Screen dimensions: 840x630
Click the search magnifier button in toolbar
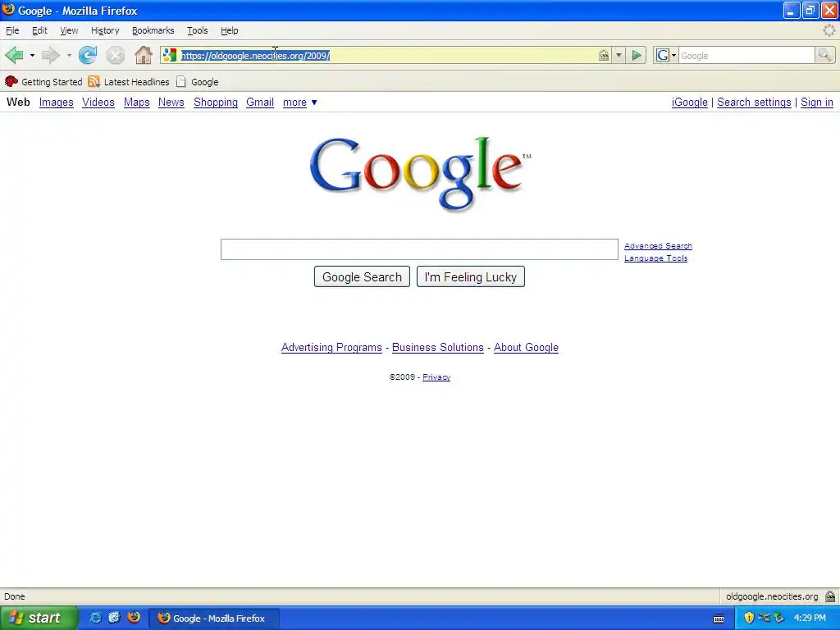824,55
